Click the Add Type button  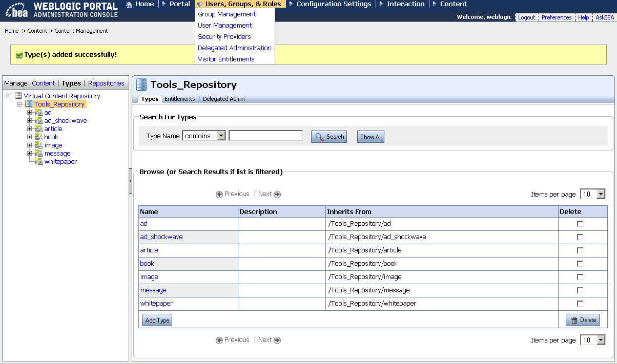[x=157, y=320]
